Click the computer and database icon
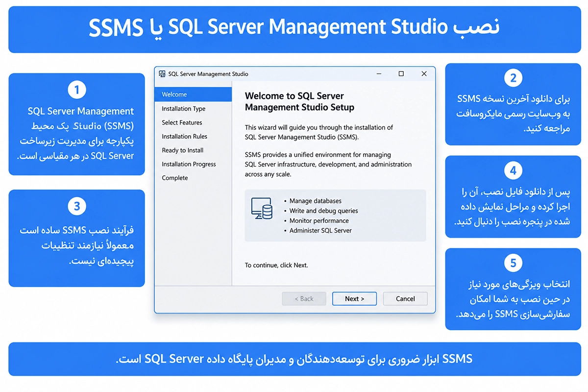This screenshot has height=392, width=588. pos(262,208)
